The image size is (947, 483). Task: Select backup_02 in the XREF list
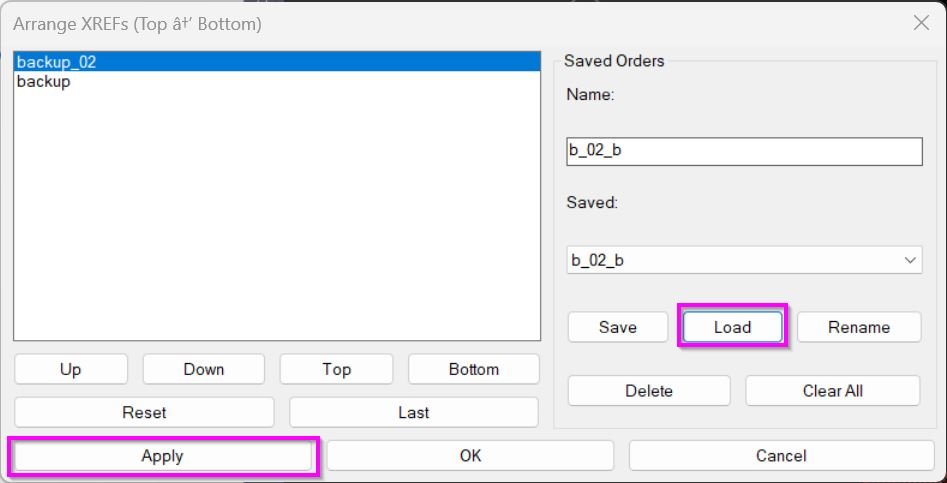pyautogui.click(x=57, y=62)
